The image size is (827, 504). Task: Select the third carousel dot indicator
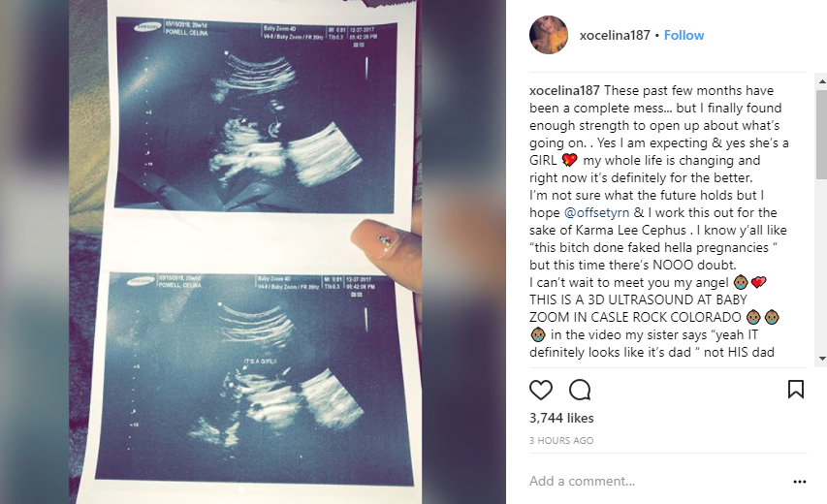coord(261,489)
